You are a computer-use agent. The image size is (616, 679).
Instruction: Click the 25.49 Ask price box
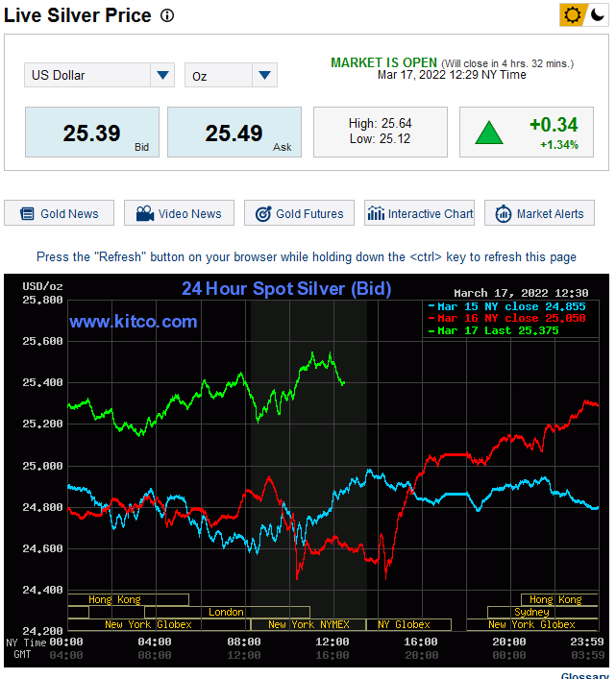tap(234, 133)
